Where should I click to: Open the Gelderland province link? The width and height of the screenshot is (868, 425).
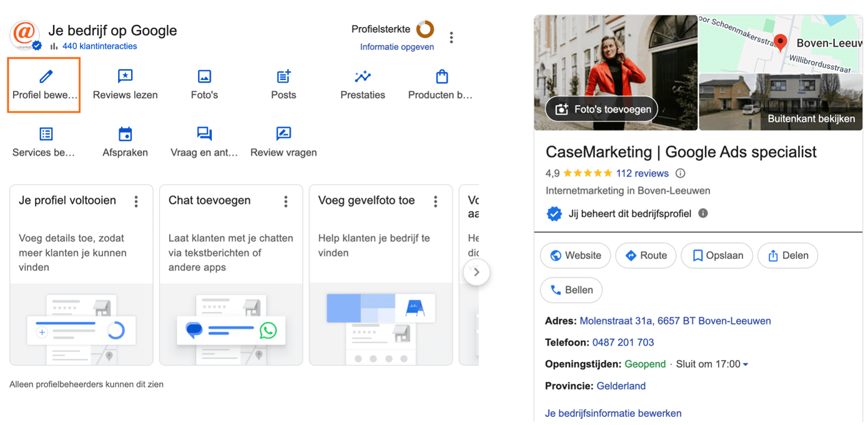[621, 386]
